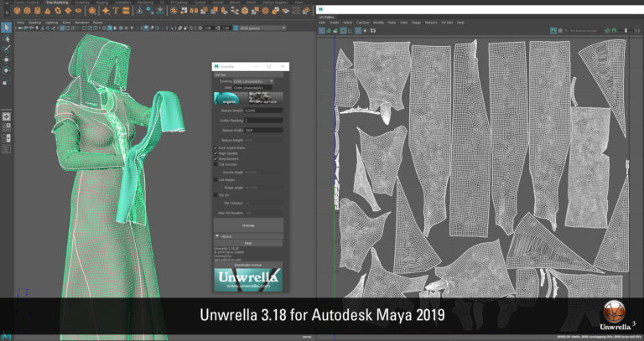Click the green refresh icon in UV Editor

(607, 31)
